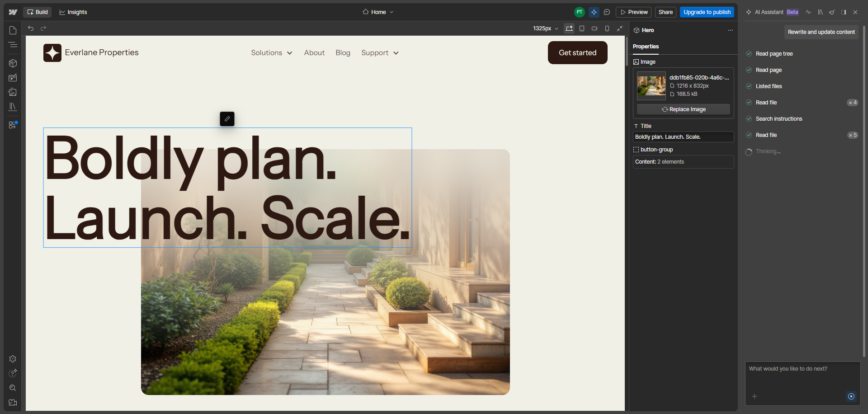Image resolution: width=868 pixels, height=414 pixels.
Task: Open the Webflow logo menu
Action: (13, 12)
